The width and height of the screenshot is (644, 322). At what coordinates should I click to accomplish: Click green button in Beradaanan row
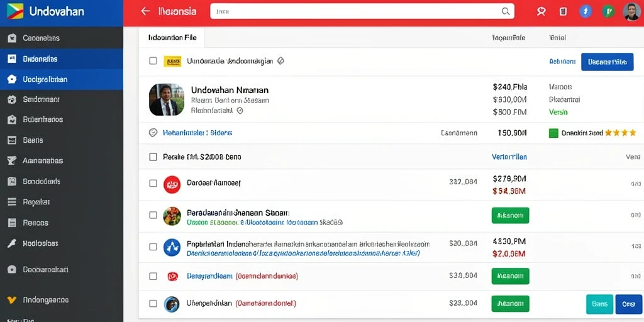coord(511,215)
